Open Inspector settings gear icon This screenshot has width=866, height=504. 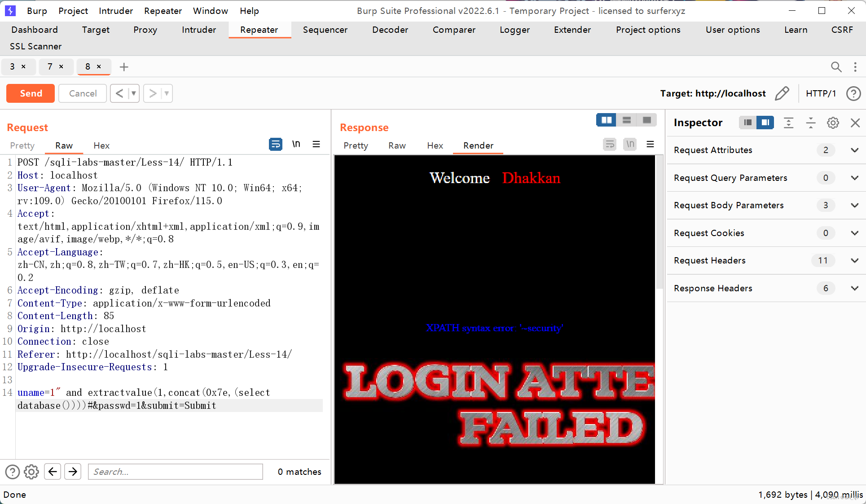[833, 123]
